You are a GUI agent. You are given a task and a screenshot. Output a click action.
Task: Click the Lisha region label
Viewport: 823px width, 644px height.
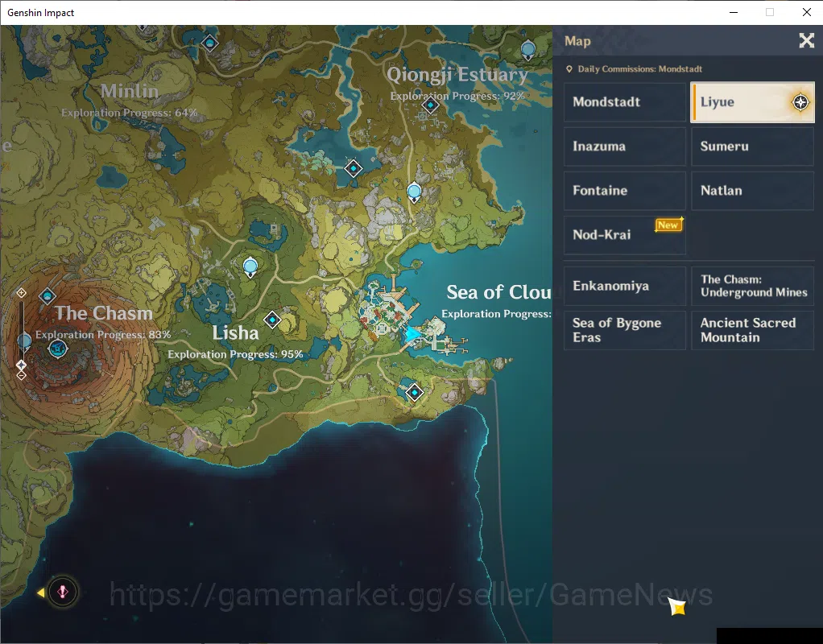coord(235,332)
